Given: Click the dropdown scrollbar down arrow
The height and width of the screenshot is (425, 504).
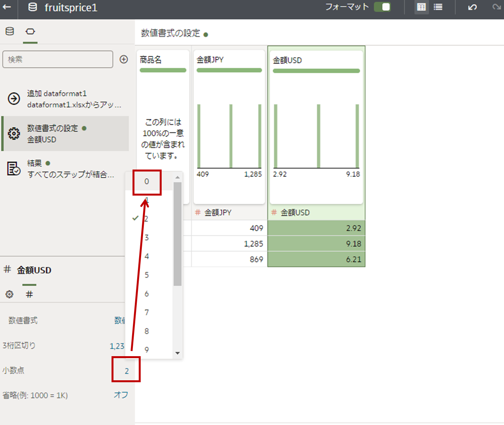Looking at the screenshot, I should [178, 353].
